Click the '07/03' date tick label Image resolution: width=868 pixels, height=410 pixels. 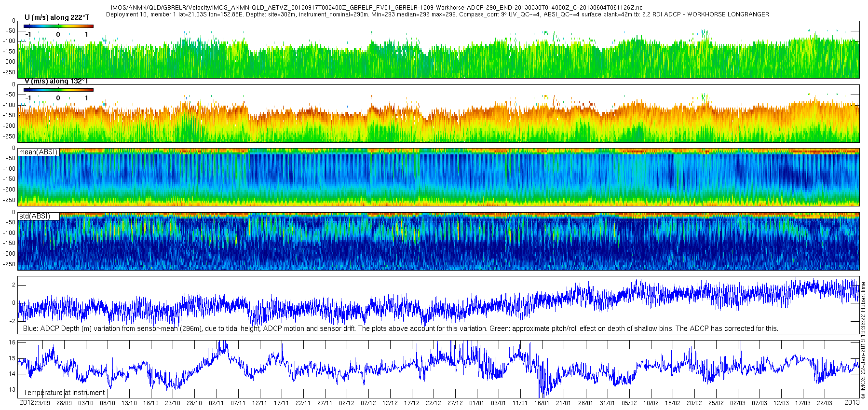759,403
